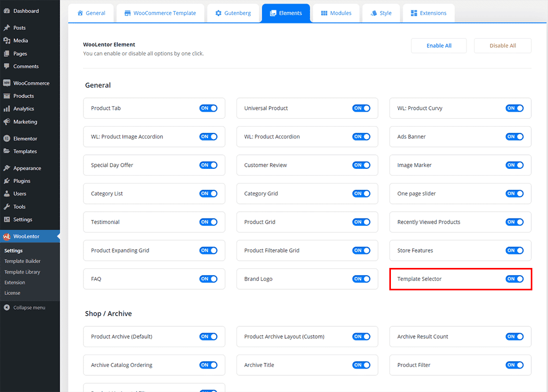Click the store icon on WooCommerce Template tab
The height and width of the screenshot is (392, 548).
(x=127, y=13)
